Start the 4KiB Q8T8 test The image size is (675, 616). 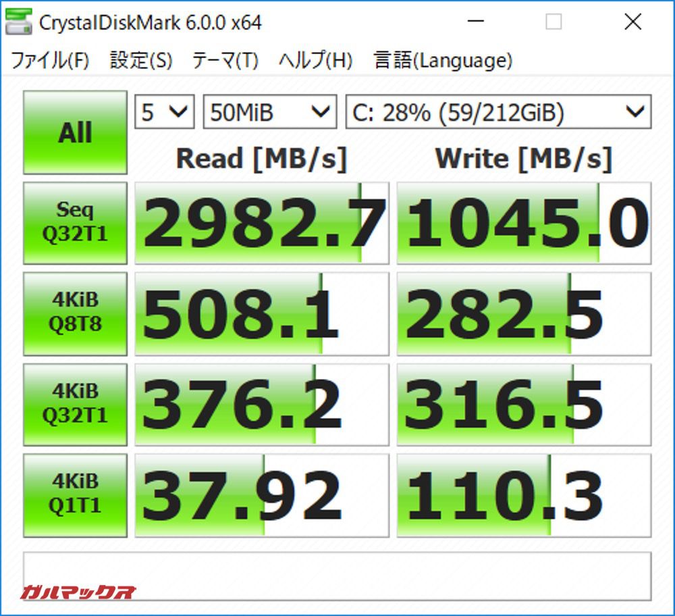point(75,313)
